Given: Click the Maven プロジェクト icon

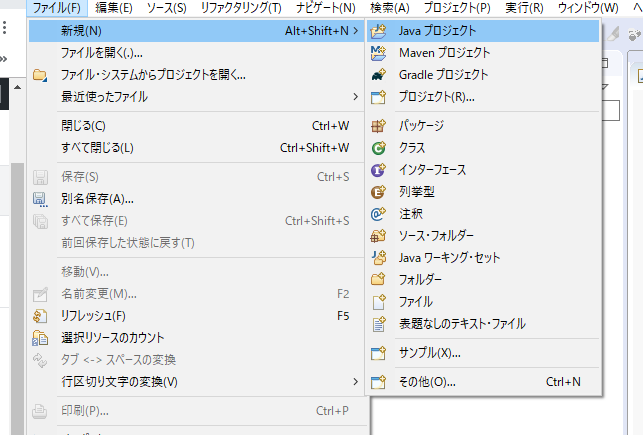Looking at the screenshot, I should [378, 53].
